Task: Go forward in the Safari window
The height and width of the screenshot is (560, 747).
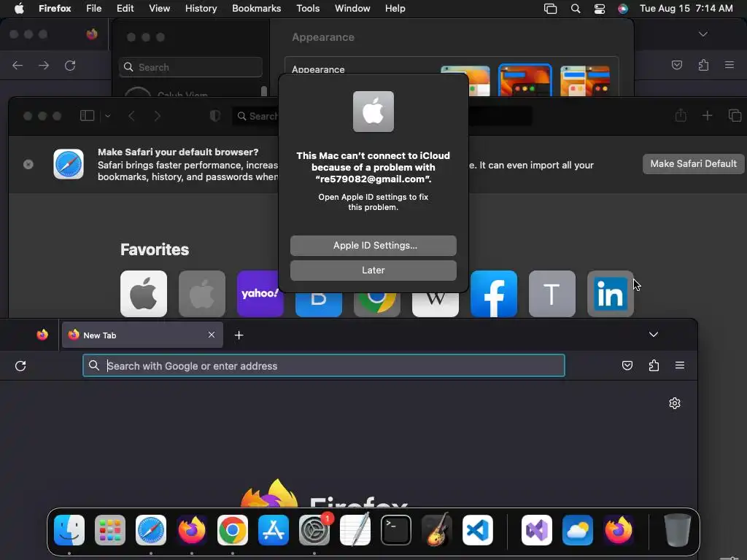Action: [x=158, y=116]
